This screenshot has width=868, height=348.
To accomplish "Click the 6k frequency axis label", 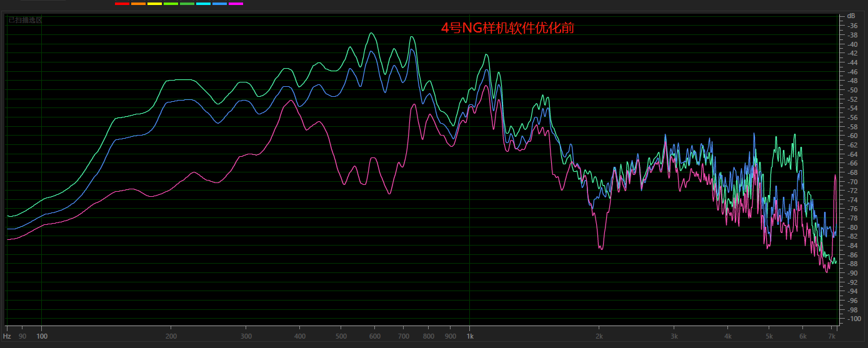I will pyautogui.click(x=803, y=336).
